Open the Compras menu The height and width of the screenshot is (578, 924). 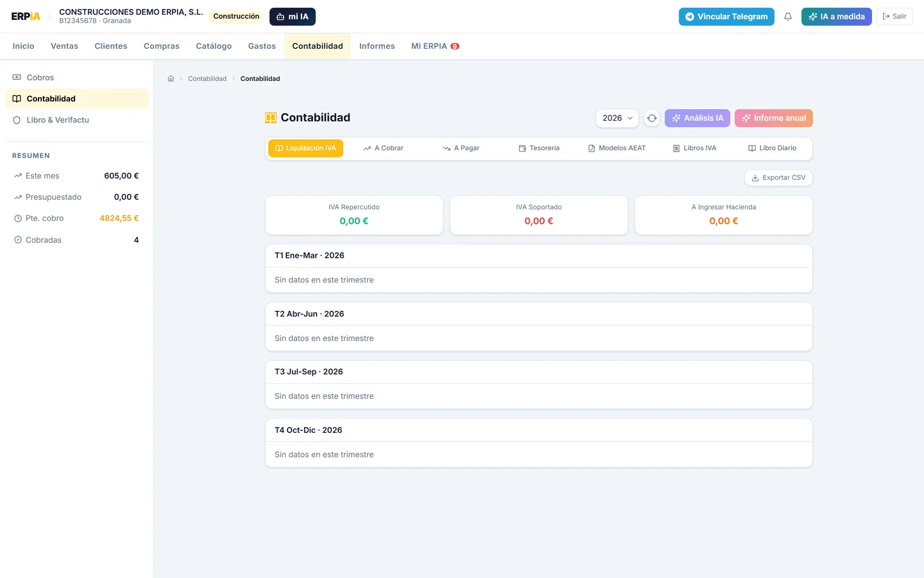pyautogui.click(x=162, y=46)
